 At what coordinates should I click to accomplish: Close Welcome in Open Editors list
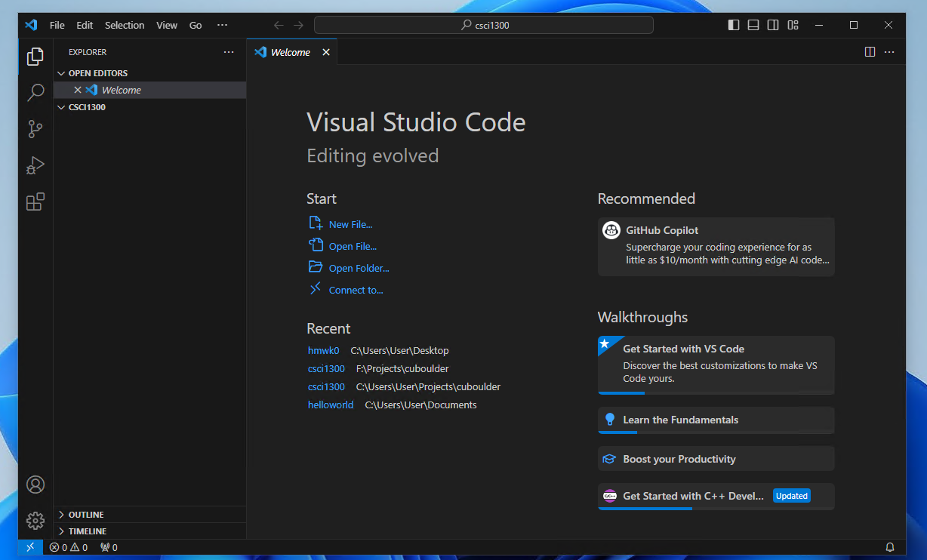(77, 90)
